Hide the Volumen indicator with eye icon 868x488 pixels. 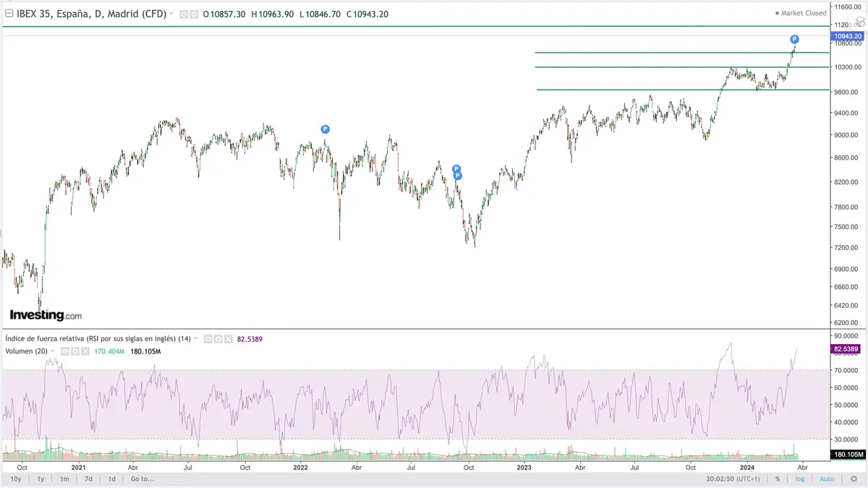(x=65, y=351)
